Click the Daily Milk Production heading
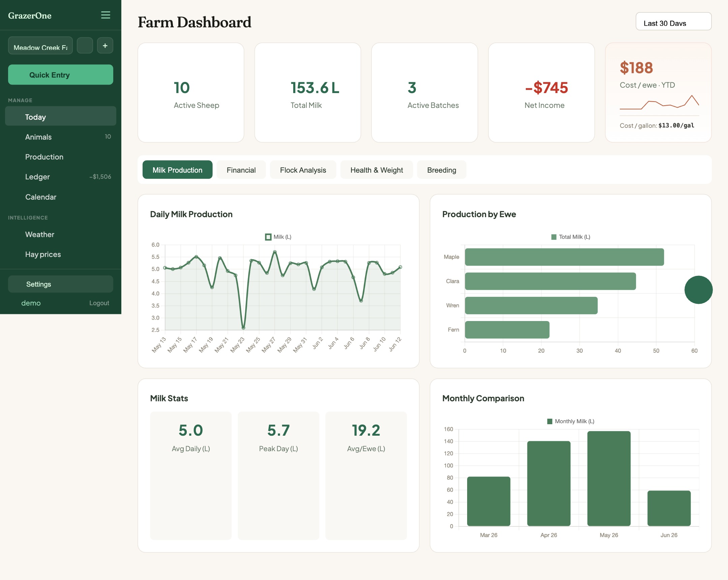The width and height of the screenshot is (728, 580). point(191,214)
